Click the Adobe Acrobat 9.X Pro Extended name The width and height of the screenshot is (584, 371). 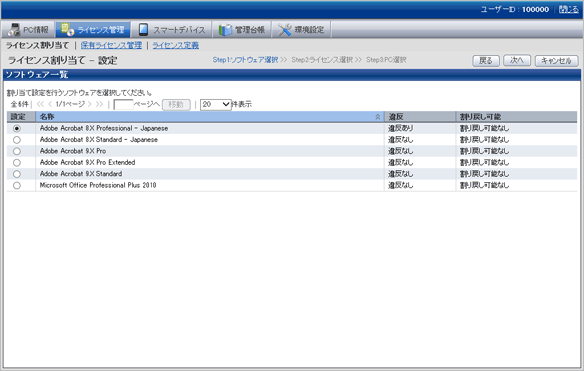click(88, 162)
